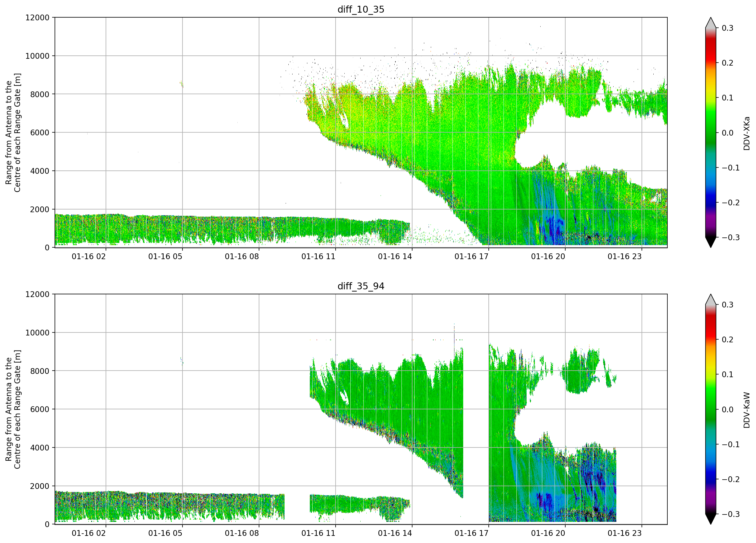Click the '01-16 05' x-tick under diff_10_35
The image size is (756, 543).
click(165, 256)
